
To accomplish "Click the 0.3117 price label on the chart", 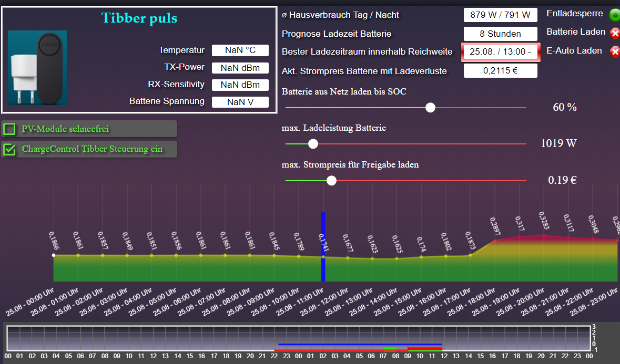I will click(x=568, y=223).
